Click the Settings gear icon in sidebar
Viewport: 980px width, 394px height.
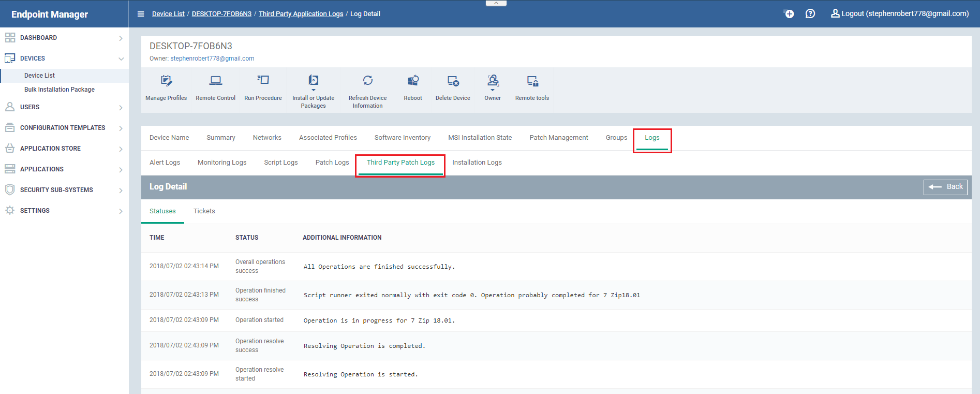coord(10,210)
